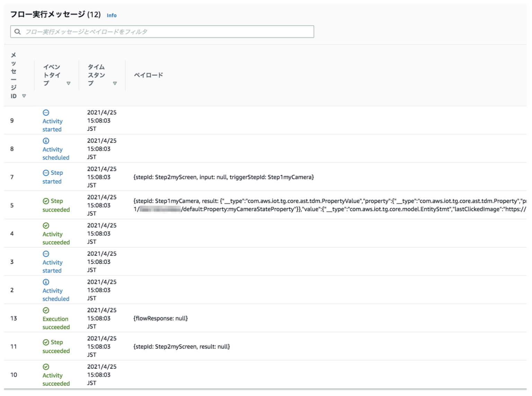Click the green check icon for message 11 Step succeeded
Image resolution: width=532 pixels, height=396 pixels.
[46, 342]
